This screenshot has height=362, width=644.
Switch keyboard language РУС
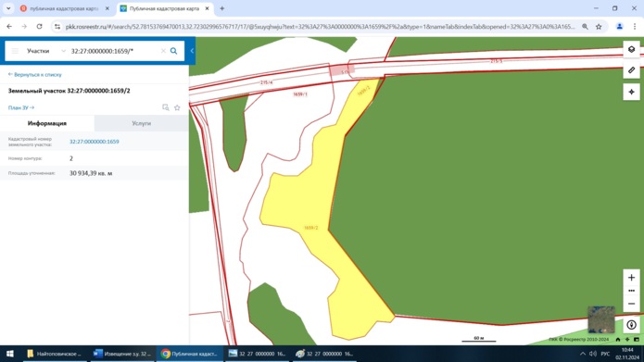coord(605,354)
